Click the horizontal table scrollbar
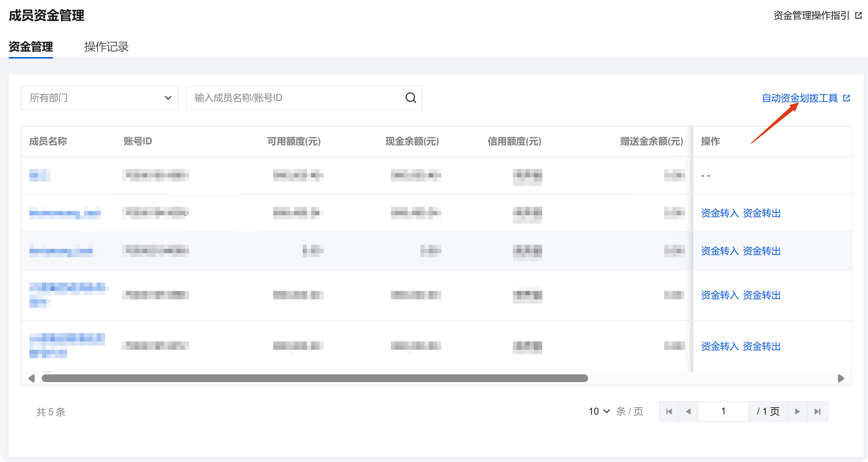This screenshot has height=462, width=868. click(x=315, y=378)
